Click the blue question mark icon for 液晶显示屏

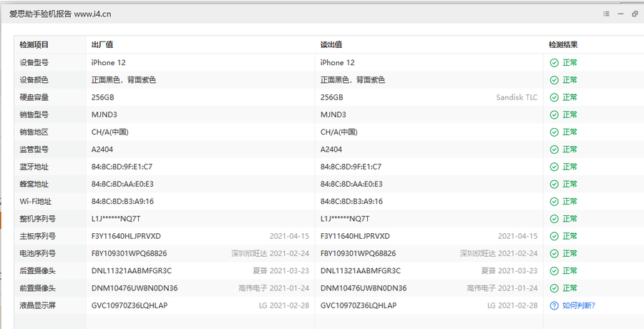554,305
